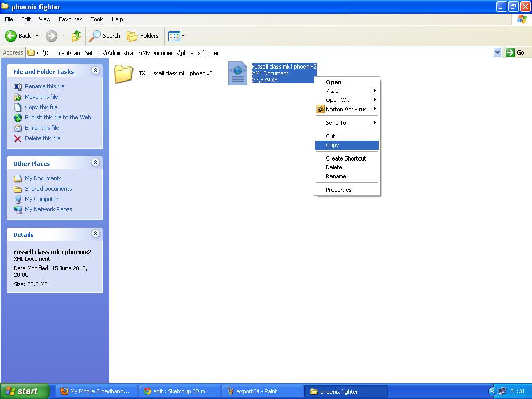The image size is (532, 399).
Task: Click the My Documents folder icon
Action: 18,179
